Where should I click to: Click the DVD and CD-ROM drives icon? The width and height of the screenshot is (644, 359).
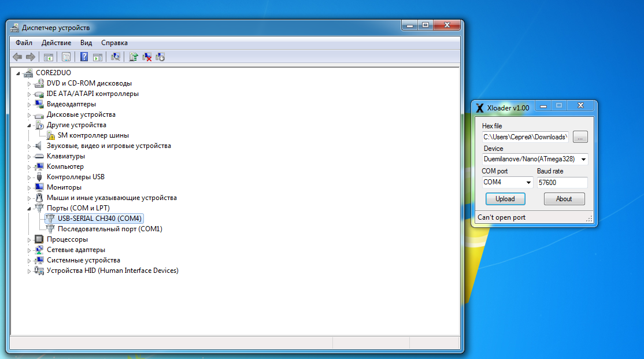tap(39, 83)
